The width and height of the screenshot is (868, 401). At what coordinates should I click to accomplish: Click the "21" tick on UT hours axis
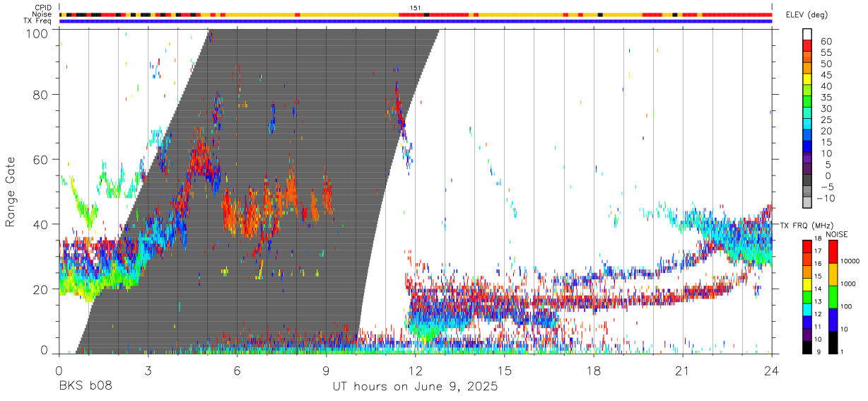[683, 370]
